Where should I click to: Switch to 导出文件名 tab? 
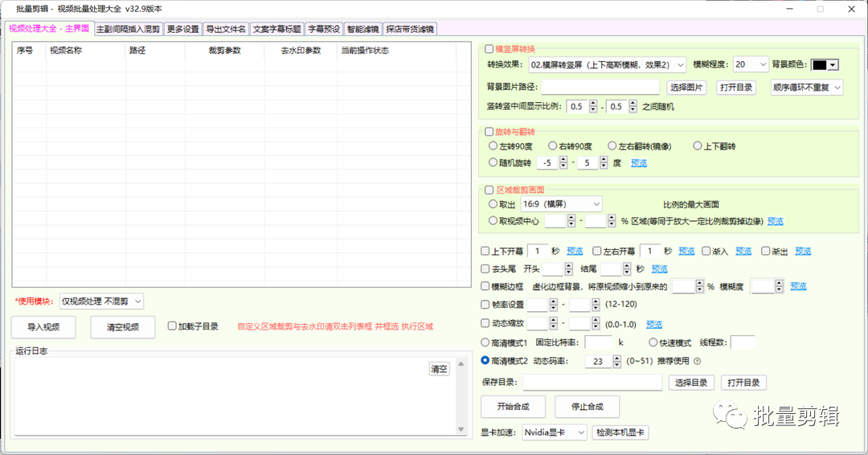(x=226, y=29)
